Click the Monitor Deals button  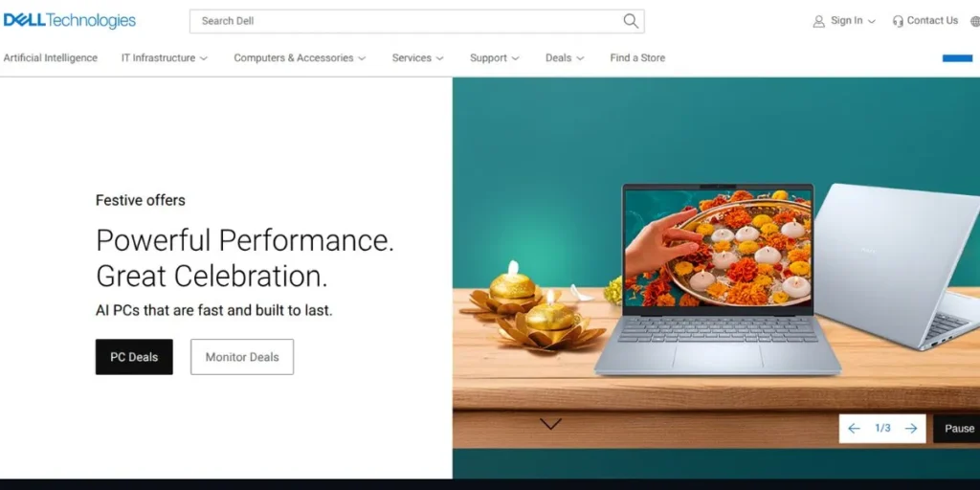(x=242, y=357)
